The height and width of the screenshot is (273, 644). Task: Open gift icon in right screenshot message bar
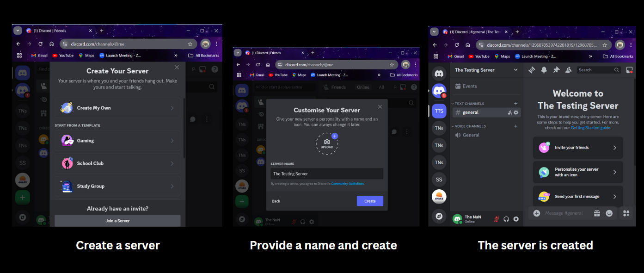pos(597,213)
